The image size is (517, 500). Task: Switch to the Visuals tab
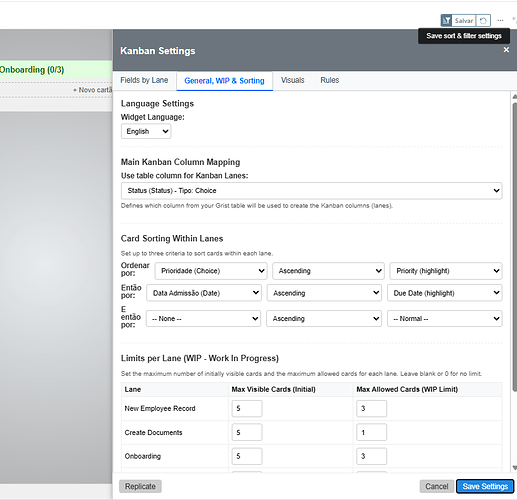pos(292,80)
